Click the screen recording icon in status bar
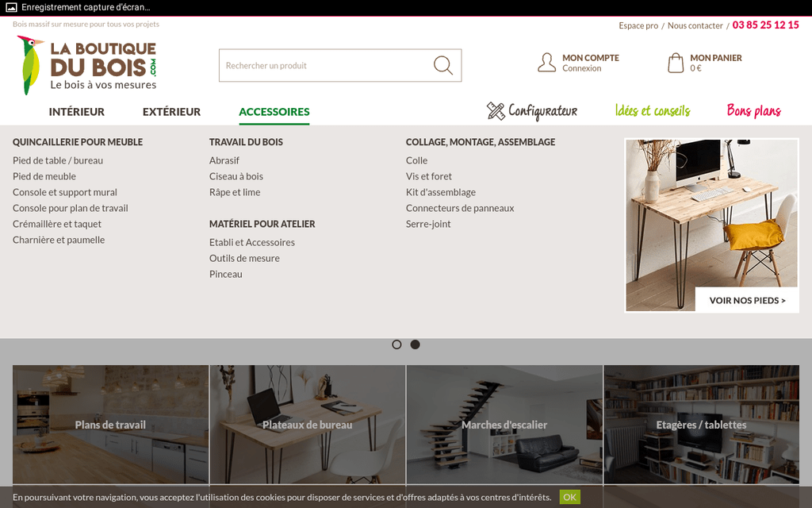The width and height of the screenshot is (812, 508). (10, 7)
